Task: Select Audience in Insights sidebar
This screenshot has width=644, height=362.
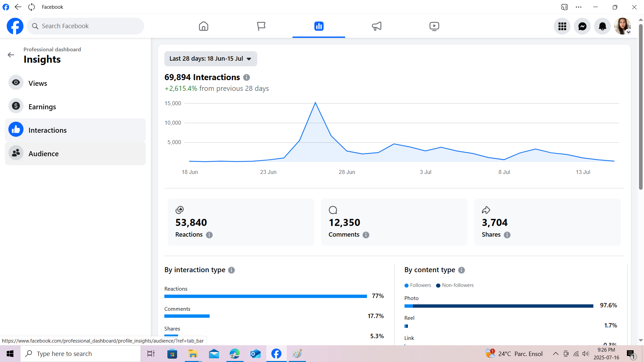Action: pyautogui.click(x=43, y=154)
